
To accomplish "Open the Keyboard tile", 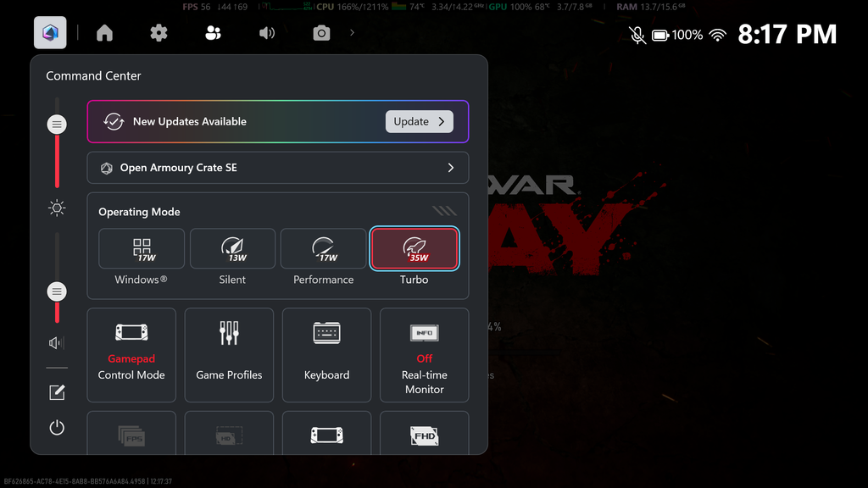I will click(x=326, y=355).
